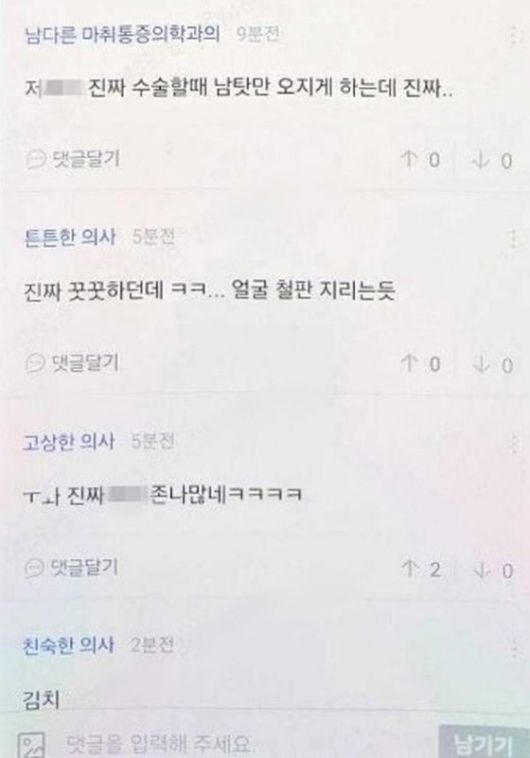
Task: Select the 튼튼한 의사 username
Action: 70,237
